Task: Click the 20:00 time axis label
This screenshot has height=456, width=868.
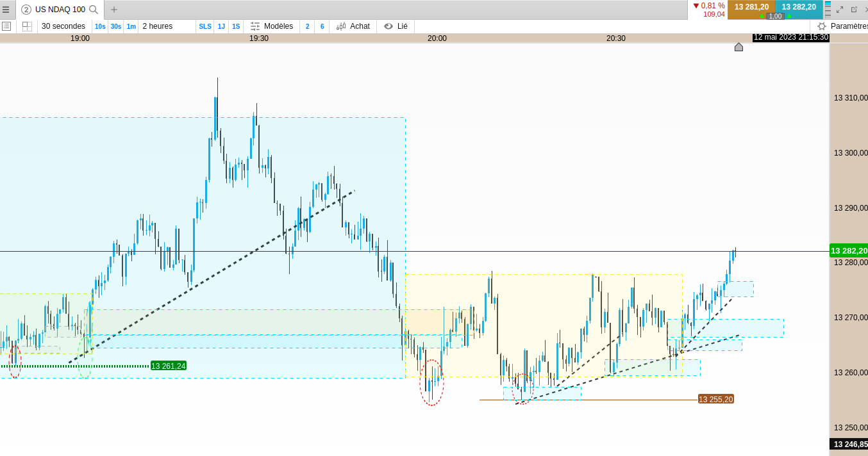Action: click(x=437, y=38)
